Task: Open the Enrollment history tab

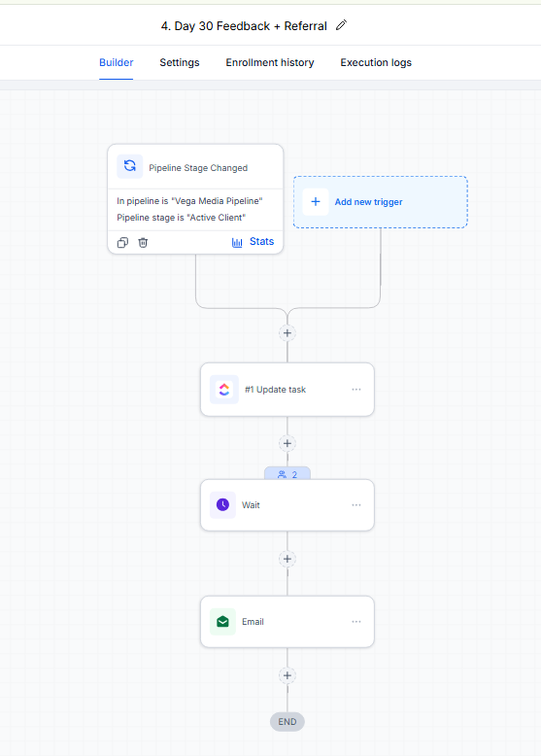Action: point(270,62)
